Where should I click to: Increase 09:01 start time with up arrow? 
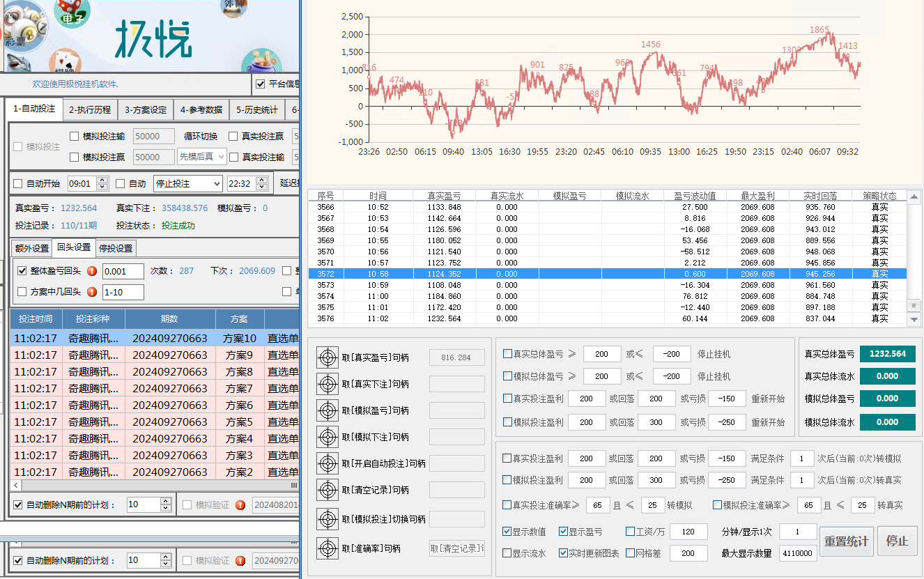coord(102,180)
